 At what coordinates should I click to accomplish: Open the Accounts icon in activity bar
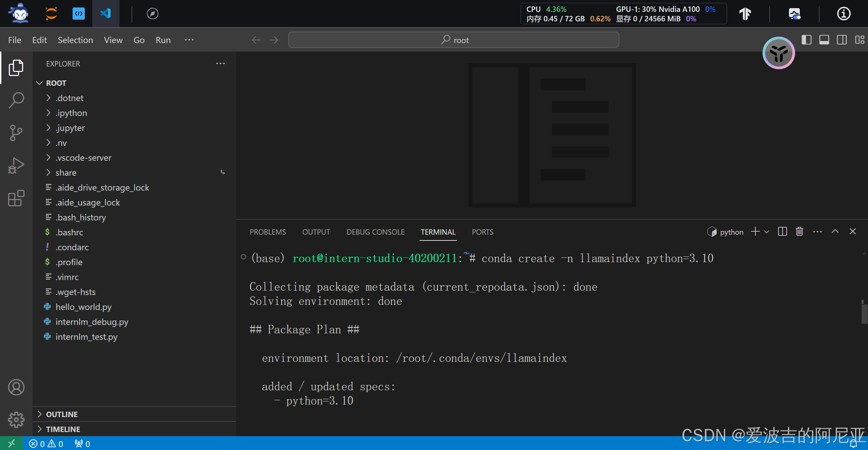point(16,387)
